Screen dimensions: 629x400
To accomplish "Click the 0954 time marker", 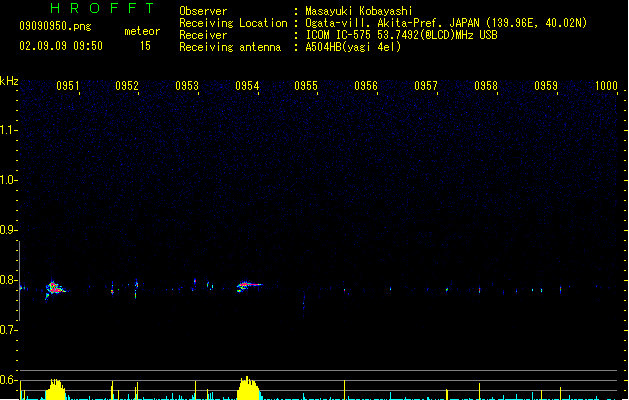I will [247, 86].
